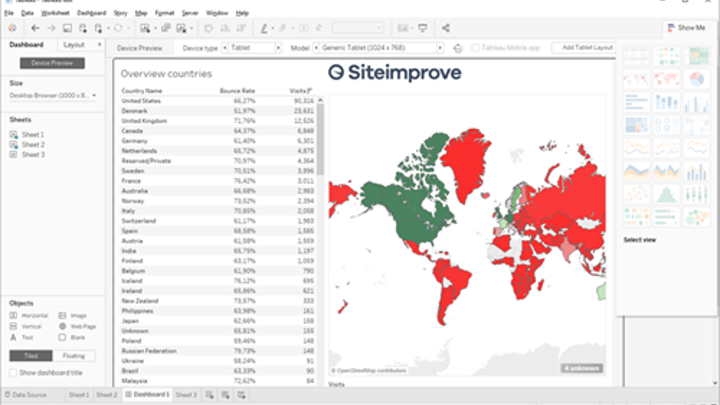Screen dimensions: 720x405
Task: Toggle the Tableau Mobile app checkbox
Action: pos(474,47)
